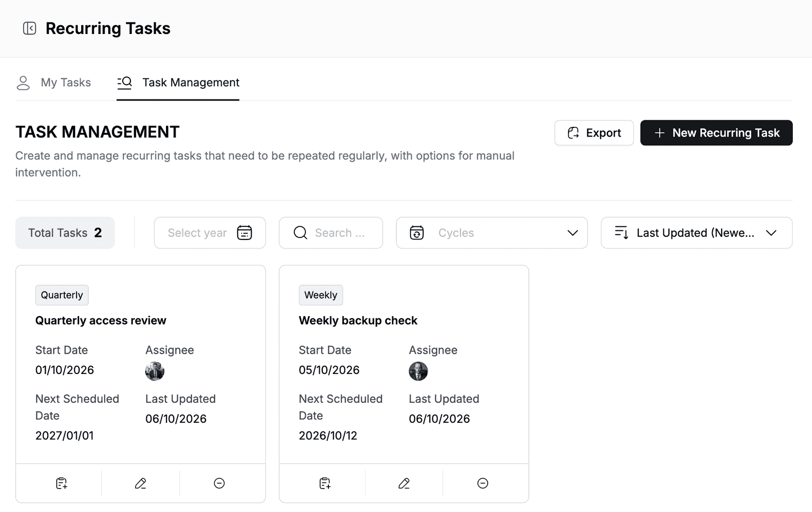Click the recurring calendar icon in Cycles

pyautogui.click(x=417, y=233)
